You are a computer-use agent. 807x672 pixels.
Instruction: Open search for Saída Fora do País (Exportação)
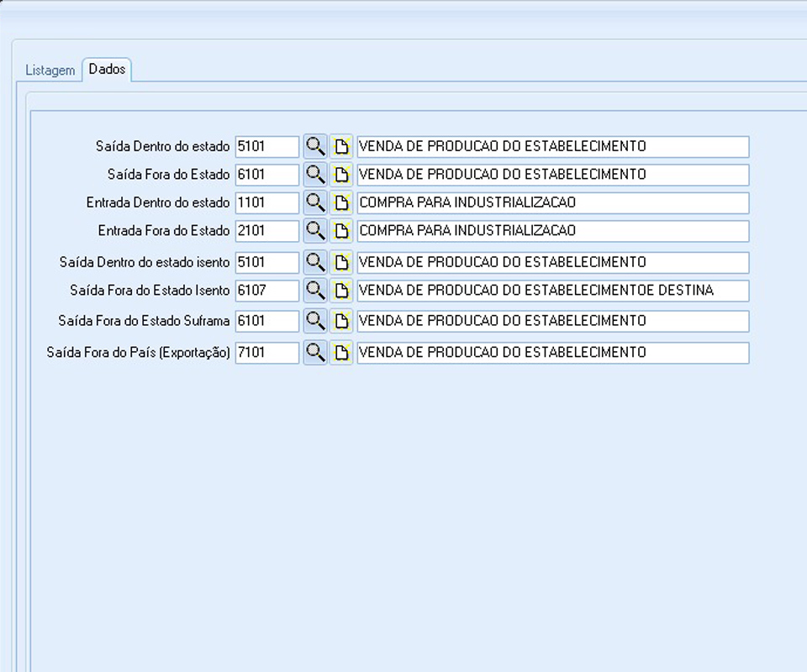point(314,353)
